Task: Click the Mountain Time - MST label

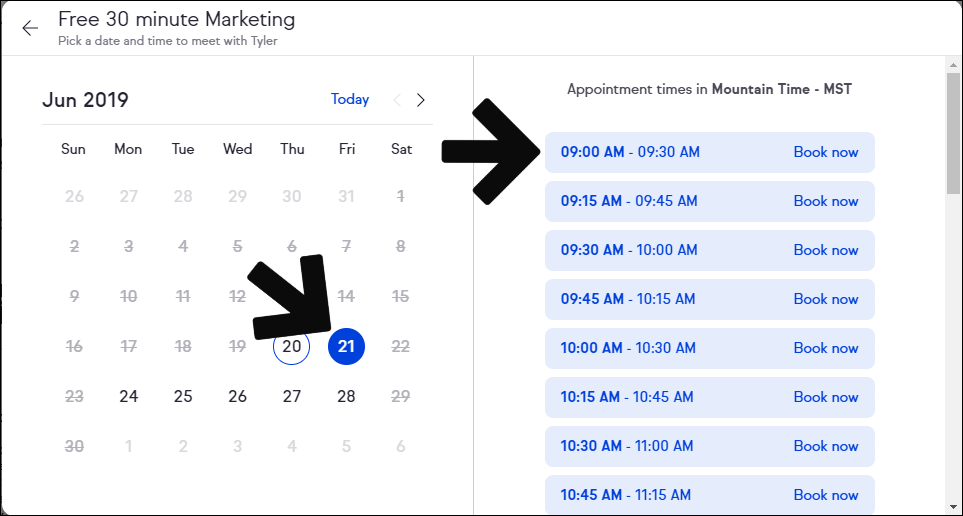Action: [782, 89]
